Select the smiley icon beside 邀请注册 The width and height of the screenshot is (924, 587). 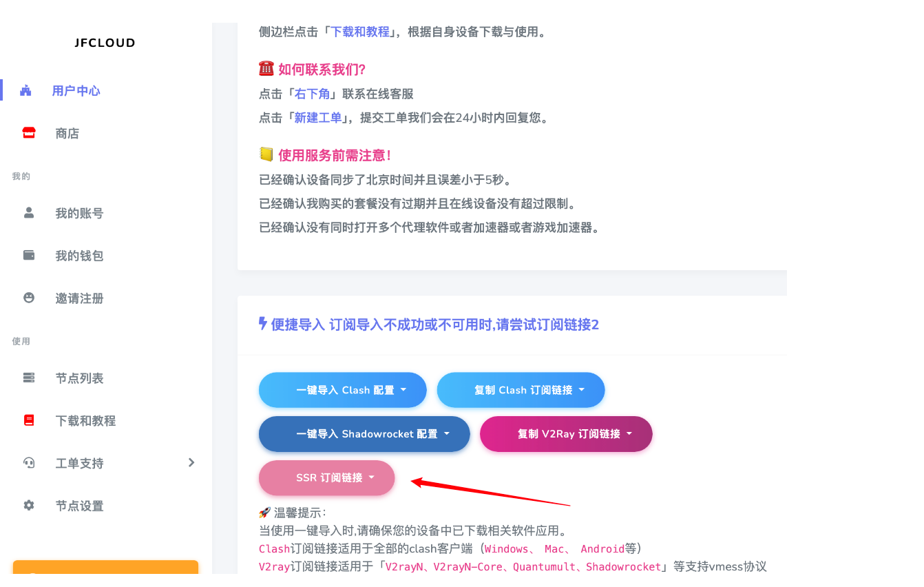pyautogui.click(x=28, y=298)
